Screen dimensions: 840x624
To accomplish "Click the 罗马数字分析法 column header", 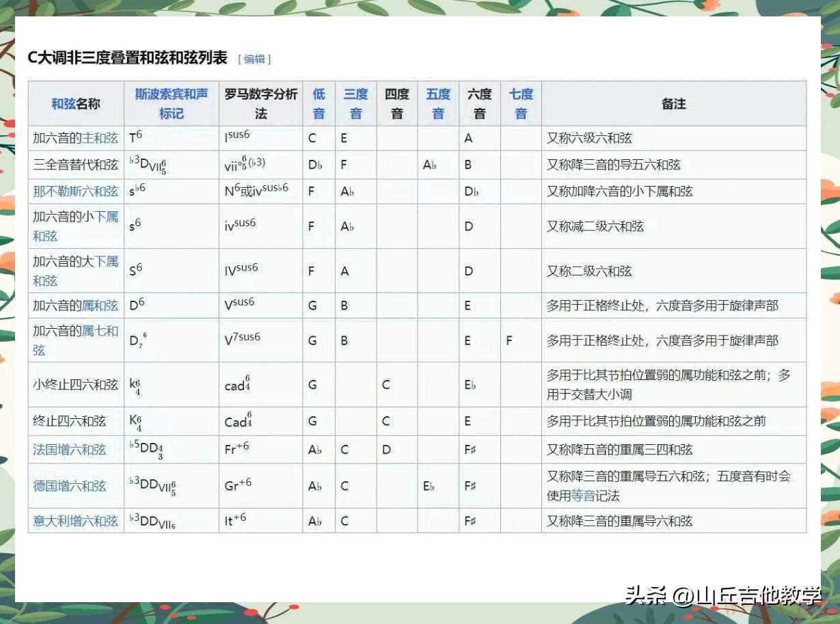I will click(260, 103).
